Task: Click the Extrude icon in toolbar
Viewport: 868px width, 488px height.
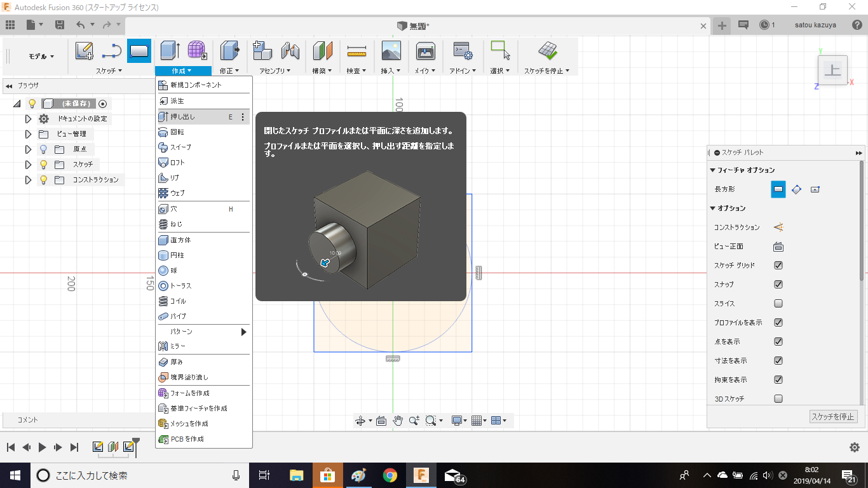Action: tap(170, 51)
